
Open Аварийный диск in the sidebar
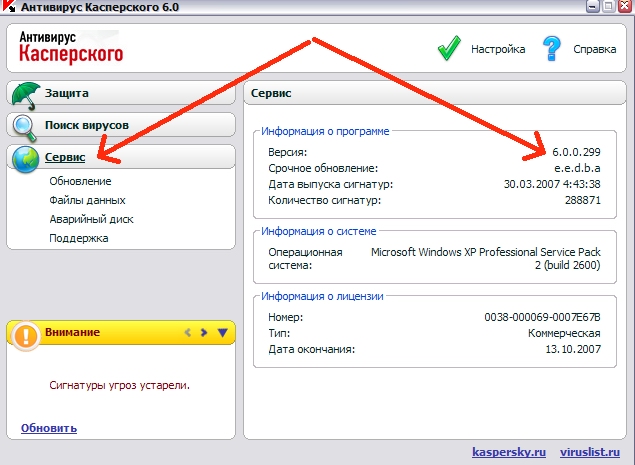91,219
